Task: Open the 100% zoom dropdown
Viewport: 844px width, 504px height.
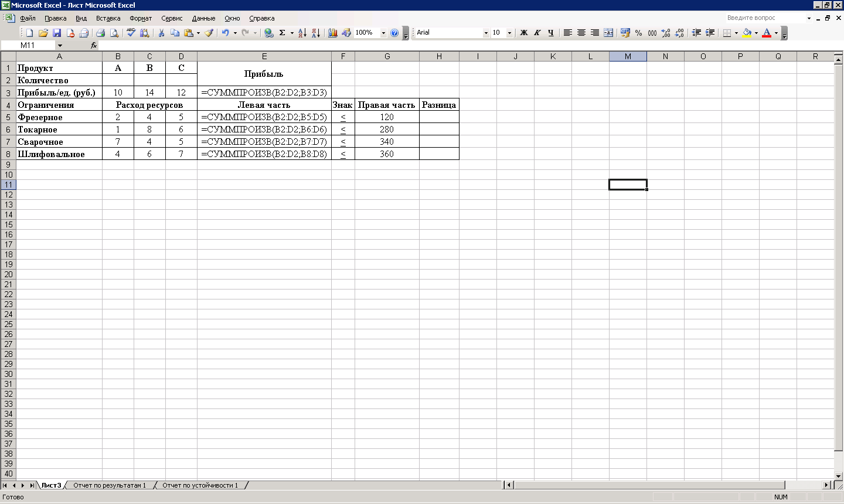Action: [x=383, y=33]
